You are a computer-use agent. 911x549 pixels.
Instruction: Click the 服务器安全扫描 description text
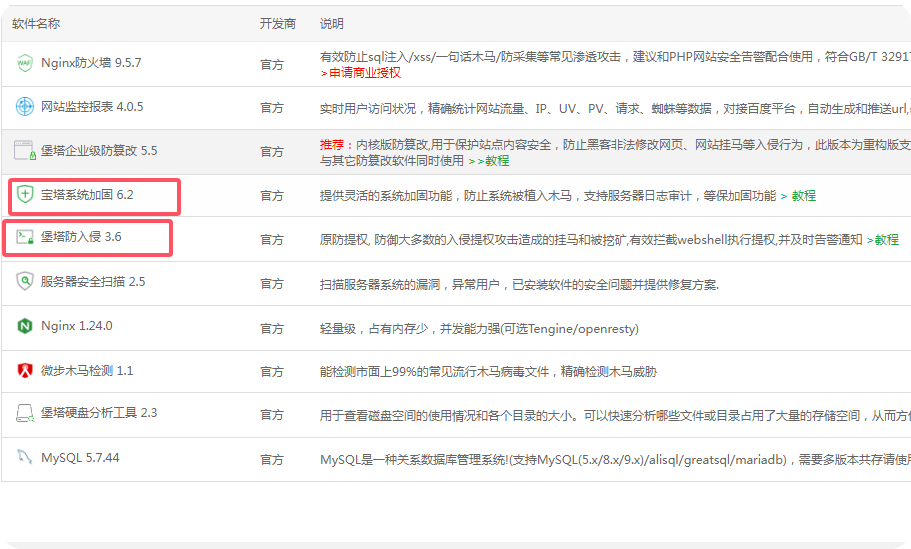[519, 285]
